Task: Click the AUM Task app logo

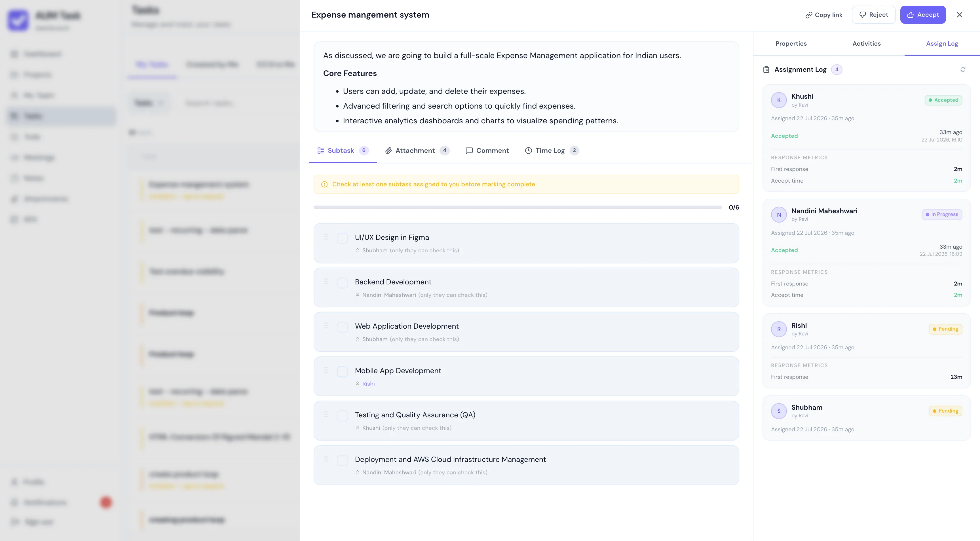Action: [x=18, y=20]
